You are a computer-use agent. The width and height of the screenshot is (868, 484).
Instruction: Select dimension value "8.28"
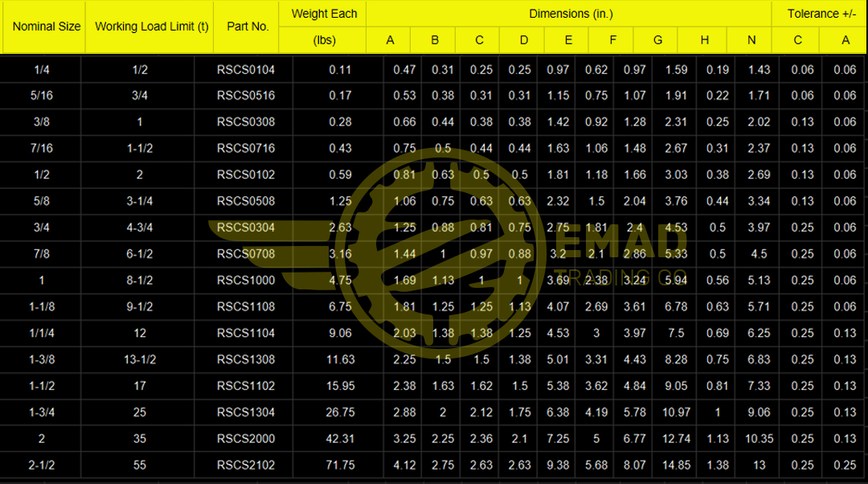tap(677, 359)
